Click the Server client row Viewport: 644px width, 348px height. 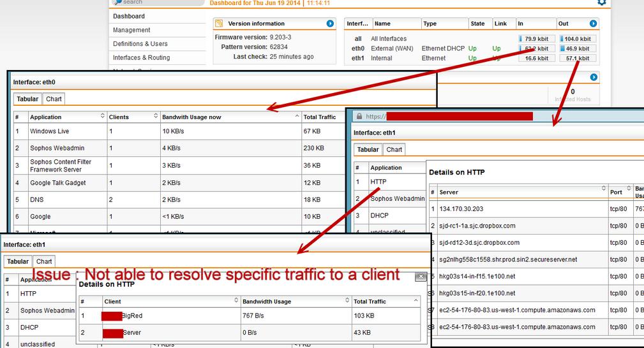(x=250, y=333)
